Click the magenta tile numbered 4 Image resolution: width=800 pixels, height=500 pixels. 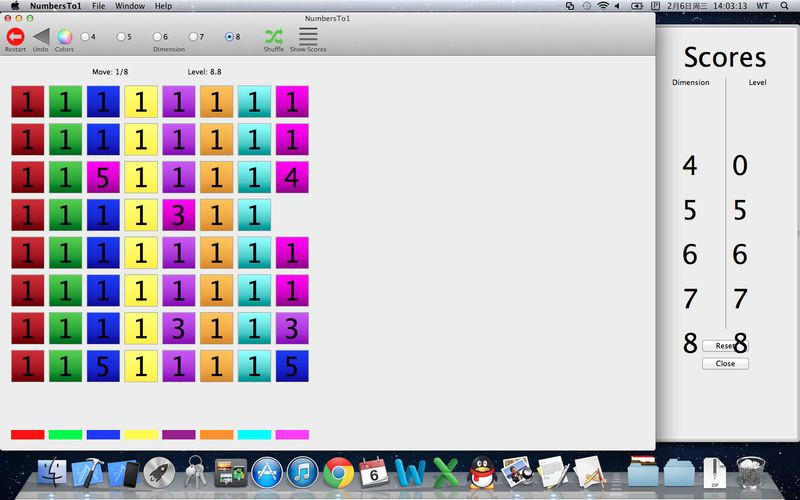292,177
